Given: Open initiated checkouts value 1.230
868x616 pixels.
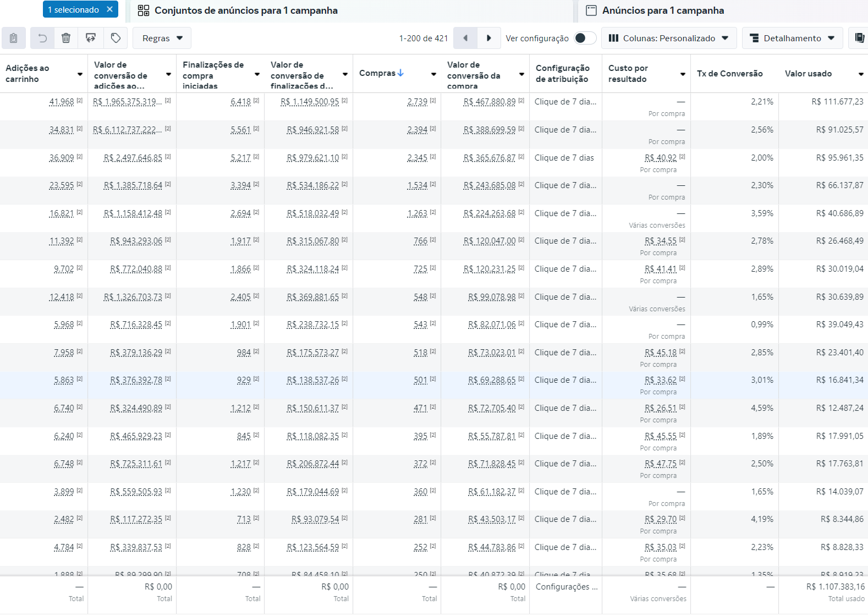Looking at the screenshot, I should tap(241, 492).
